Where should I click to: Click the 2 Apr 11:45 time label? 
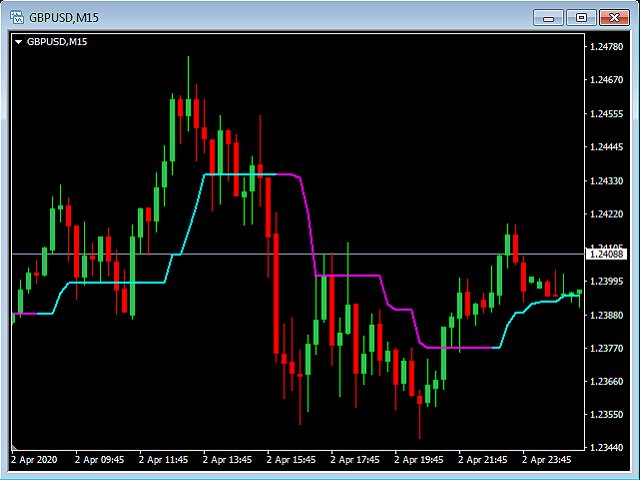pyautogui.click(x=163, y=460)
